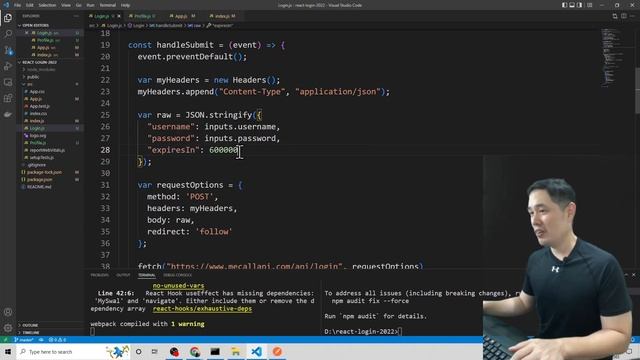640x360 pixels.
Task: Toggle the secondary side bar layout icon
Action: click(x=580, y=5)
